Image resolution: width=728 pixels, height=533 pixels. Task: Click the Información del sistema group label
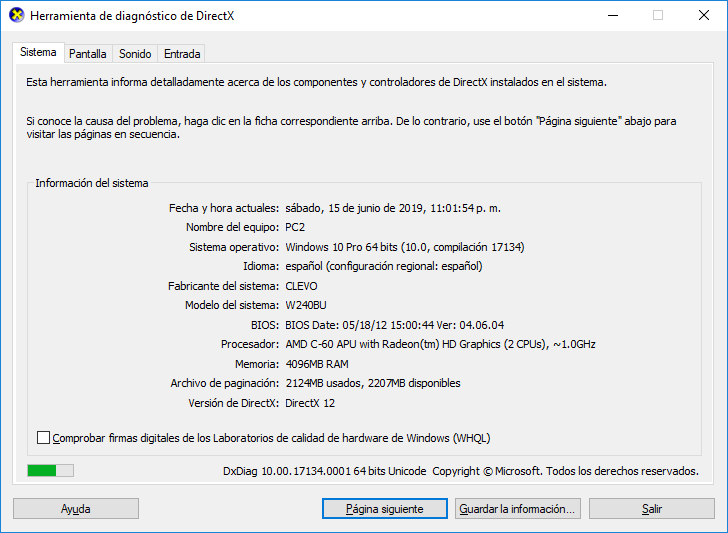(92, 183)
